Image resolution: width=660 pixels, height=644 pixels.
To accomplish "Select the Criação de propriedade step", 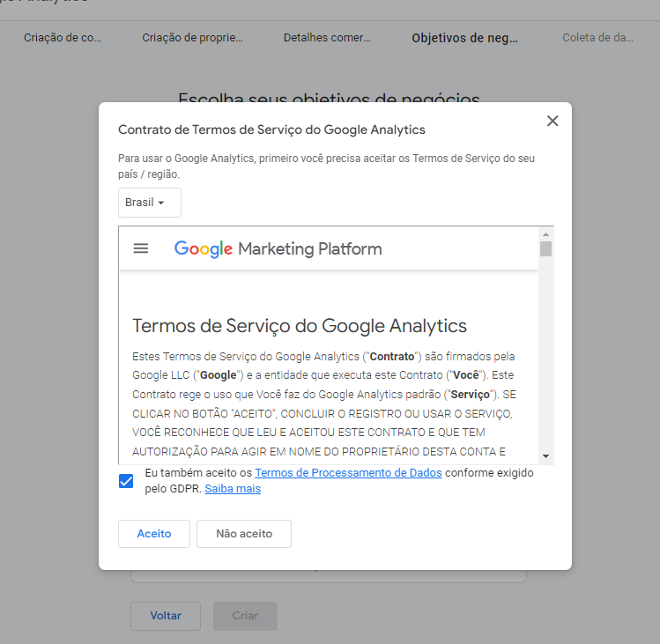I will (192, 38).
